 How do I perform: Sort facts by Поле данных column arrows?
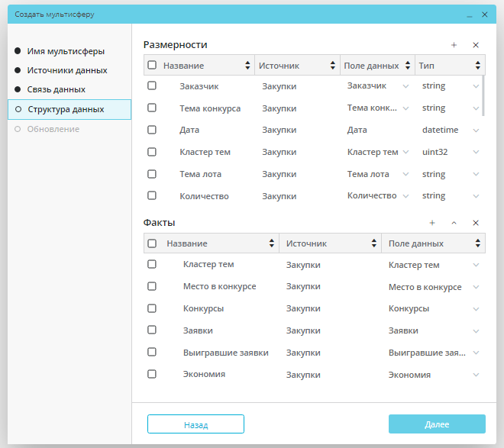479,243
